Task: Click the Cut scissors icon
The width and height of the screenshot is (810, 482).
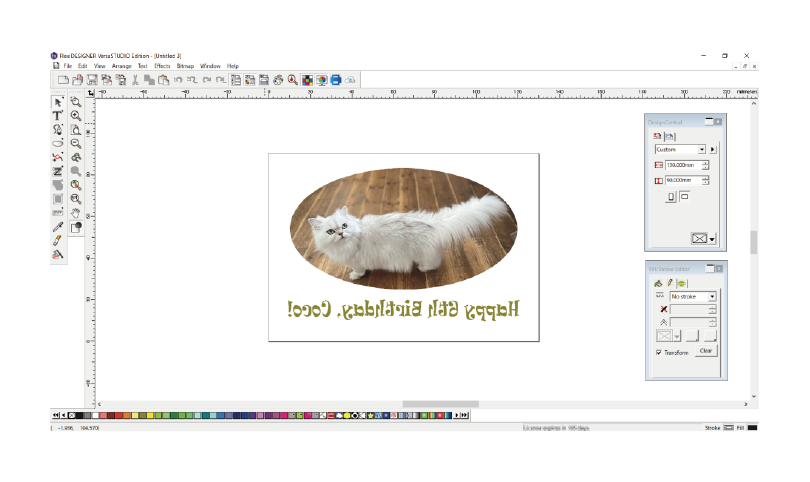Action: [x=135, y=79]
